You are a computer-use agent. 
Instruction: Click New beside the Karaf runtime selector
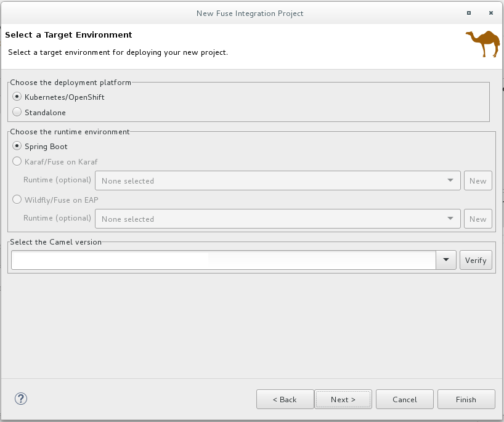(478, 181)
